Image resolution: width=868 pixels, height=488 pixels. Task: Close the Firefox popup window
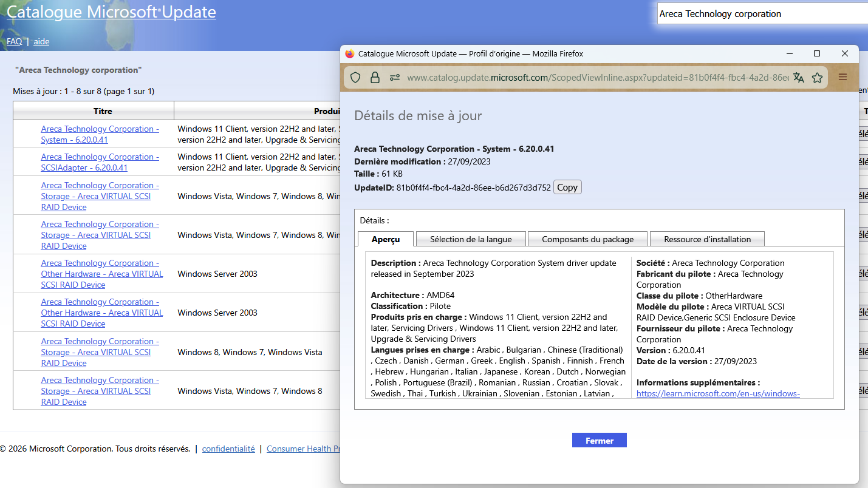(x=845, y=53)
